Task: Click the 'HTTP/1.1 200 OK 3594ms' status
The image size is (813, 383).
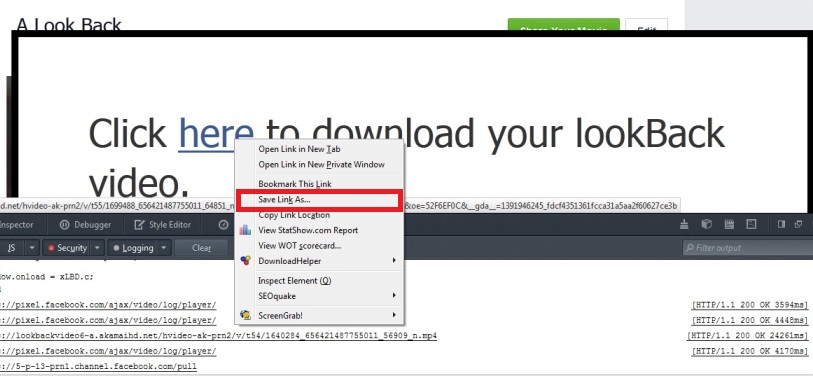Action: coord(750,305)
